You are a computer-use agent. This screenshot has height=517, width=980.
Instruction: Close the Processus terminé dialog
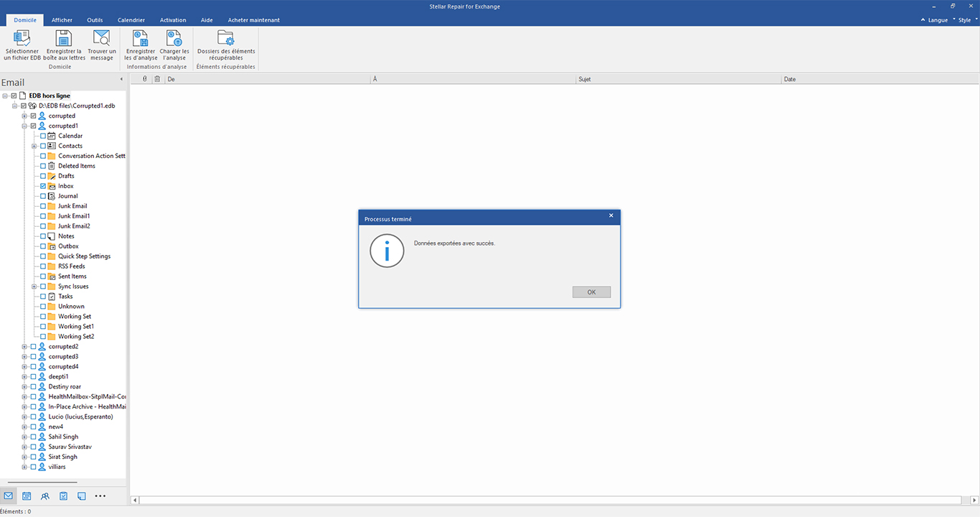[x=611, y=215]
